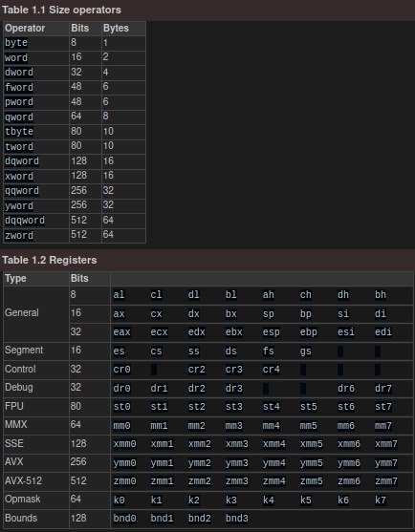Select the k4 opmask register
Screen dimensions: 415x532
coord(269,500)
